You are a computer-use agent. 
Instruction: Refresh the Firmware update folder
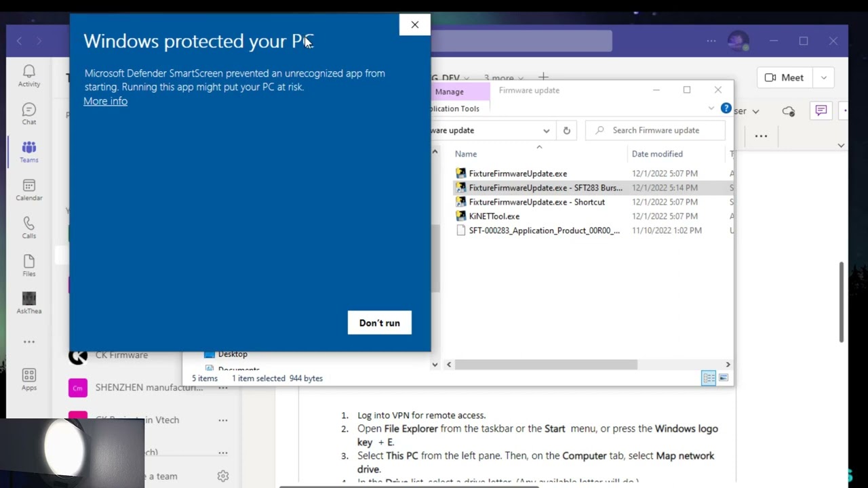coord(567,130)
